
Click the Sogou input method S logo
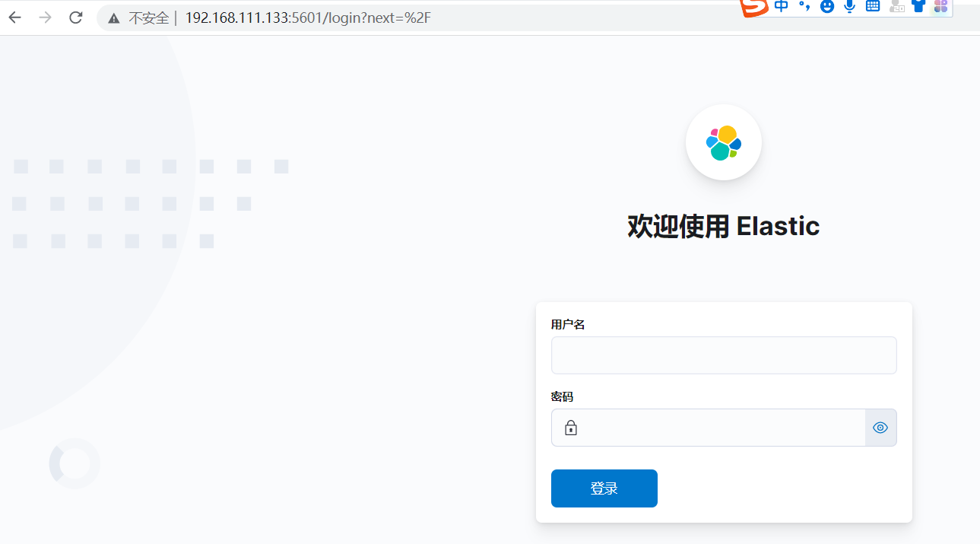point(755,7)
